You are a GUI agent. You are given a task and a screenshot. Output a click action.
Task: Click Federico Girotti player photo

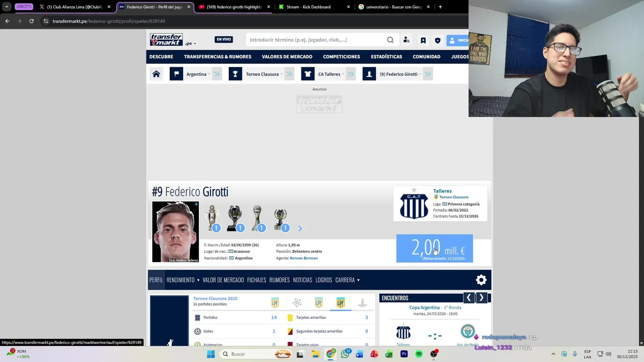point(176,232)
